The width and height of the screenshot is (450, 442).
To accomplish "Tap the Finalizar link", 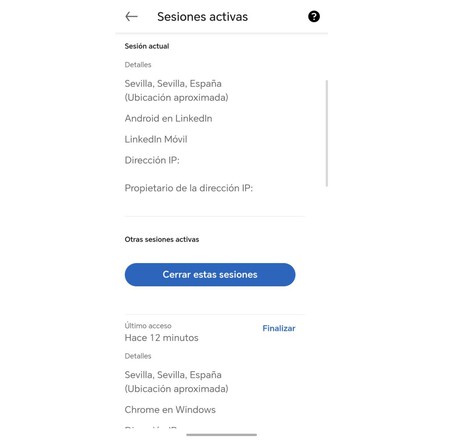I will tap(279, 328).
